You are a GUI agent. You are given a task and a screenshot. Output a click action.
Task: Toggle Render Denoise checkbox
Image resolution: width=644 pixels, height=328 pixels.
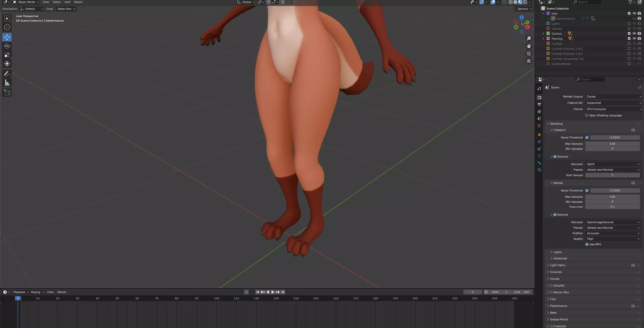click(555, 215)
